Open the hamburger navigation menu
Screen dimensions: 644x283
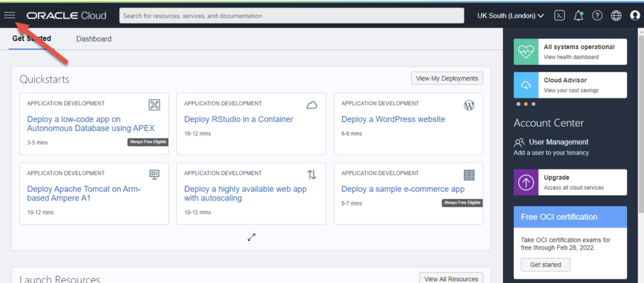9,15
